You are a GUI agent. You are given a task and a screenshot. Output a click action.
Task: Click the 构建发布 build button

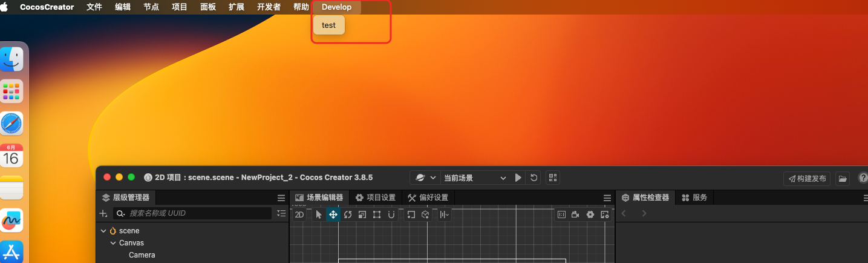tap(807, 178)
